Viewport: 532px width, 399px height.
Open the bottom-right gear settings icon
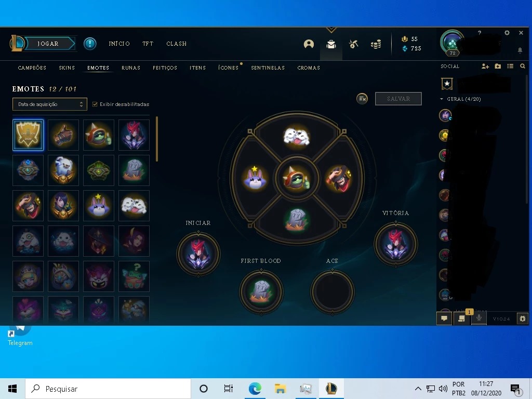click(523, 318)
